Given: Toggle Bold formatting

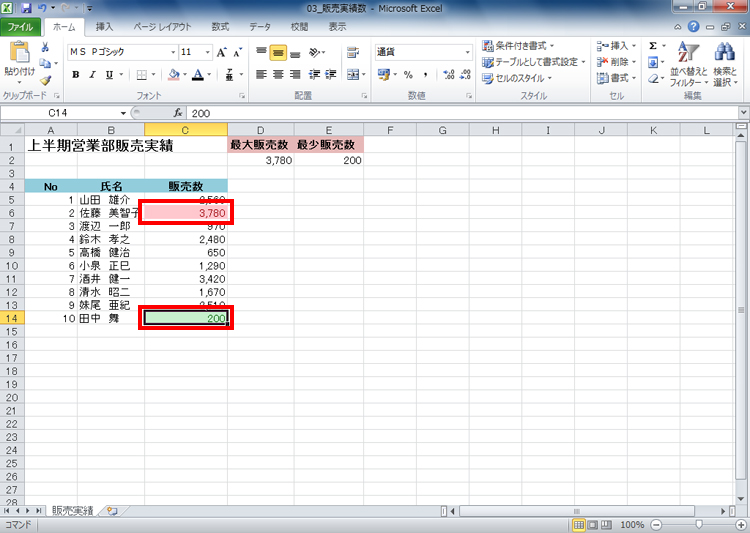Looking at the screenshot, I should pos(76,74).
